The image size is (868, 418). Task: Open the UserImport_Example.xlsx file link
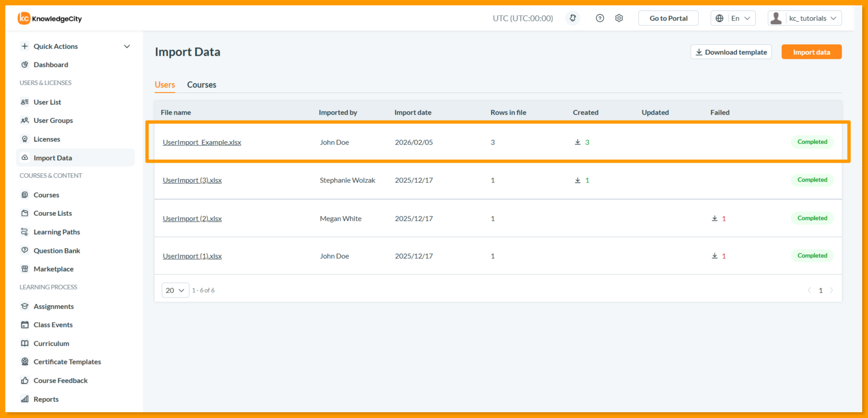pyautogui.click(x=202, y=142)
